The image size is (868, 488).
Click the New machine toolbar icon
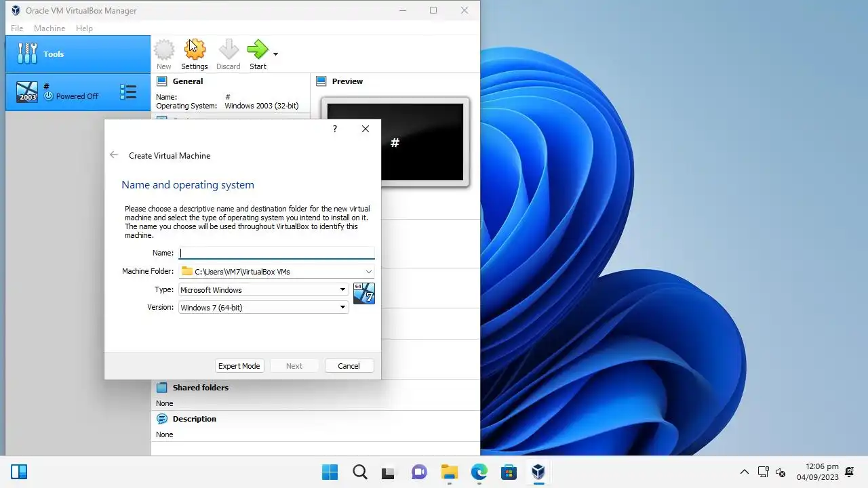[164, 49]
